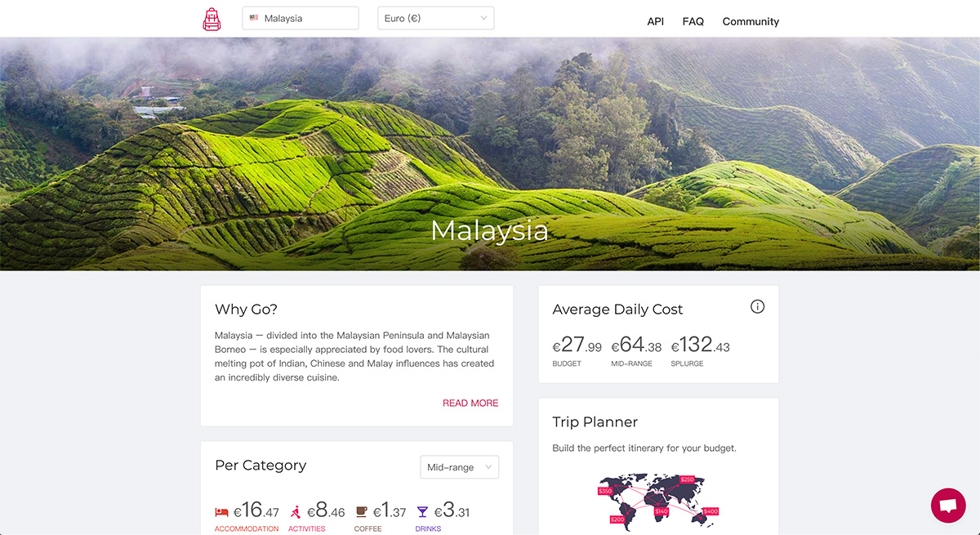Viewport: 980px width, 535px height.
Task: Click the chevron arrow of the currency selector
Action: (x=483, y=18)
